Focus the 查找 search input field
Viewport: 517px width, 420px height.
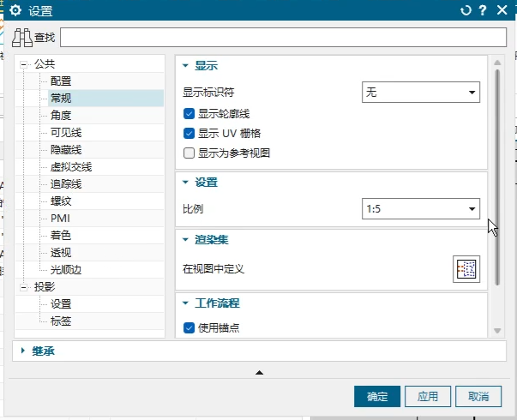(x=283, y=37)
